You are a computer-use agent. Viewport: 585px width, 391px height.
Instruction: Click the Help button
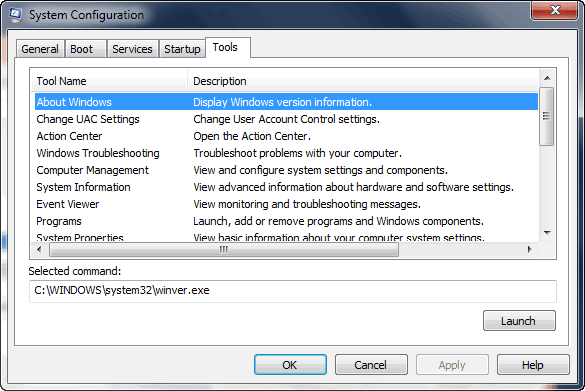(x=533, y=365)
